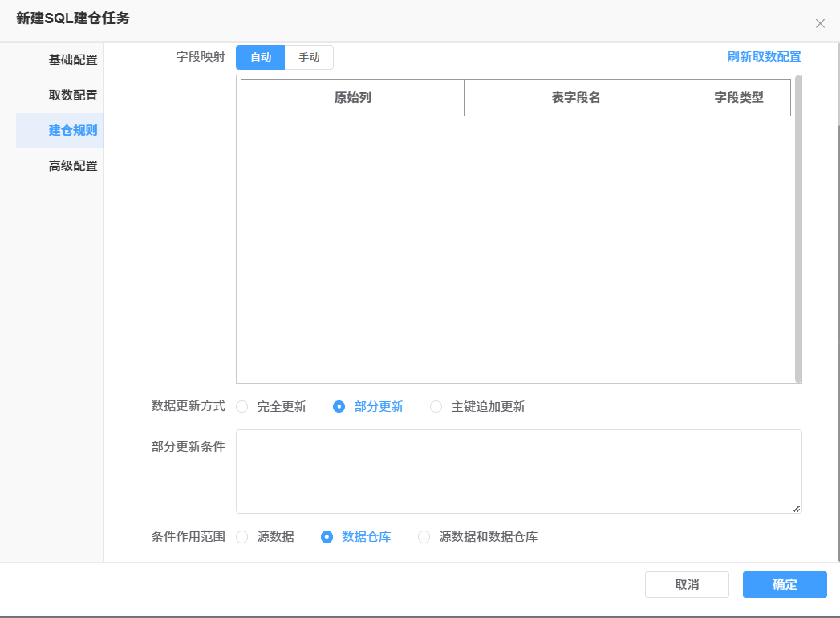Screen dimensions: 840x618
Task: Close the 新建SQL建仓任务 dialog
Action: 820,24
